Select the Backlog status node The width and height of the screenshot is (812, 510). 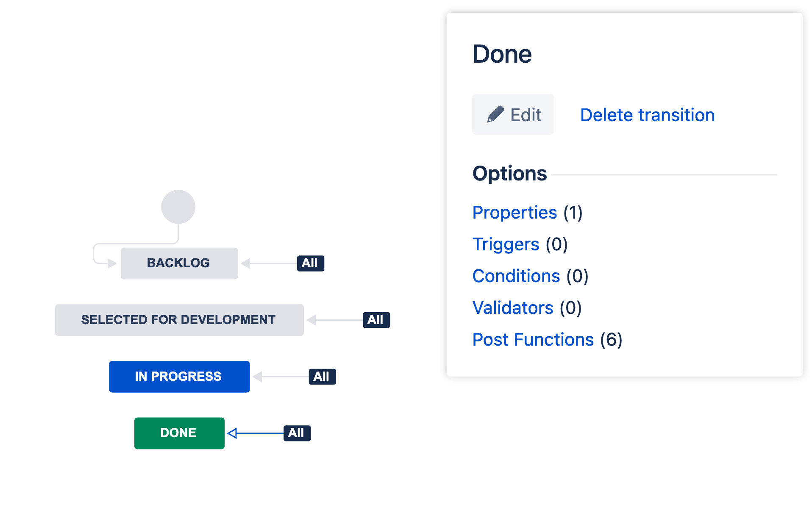point(179,263)
